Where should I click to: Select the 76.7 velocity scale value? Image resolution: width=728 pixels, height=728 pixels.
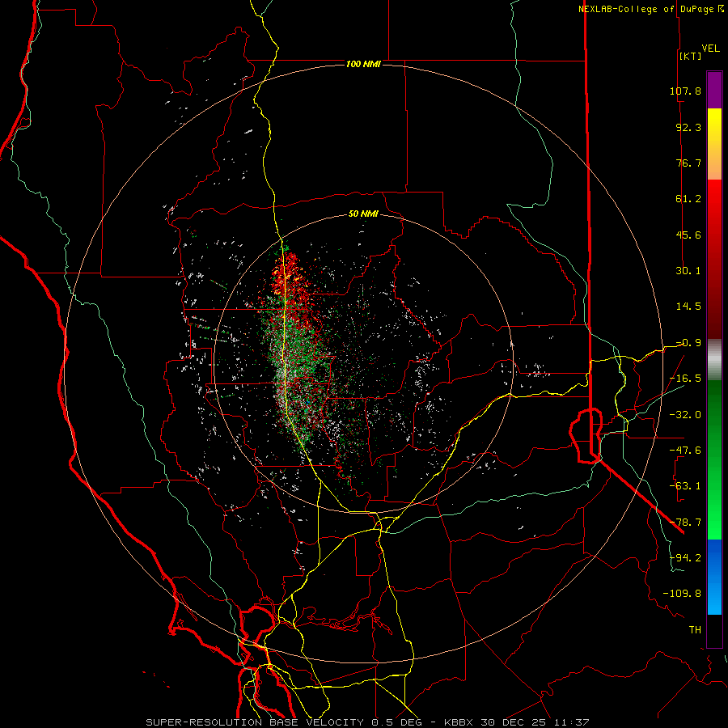pyautogui.click(x=688, y=163)
